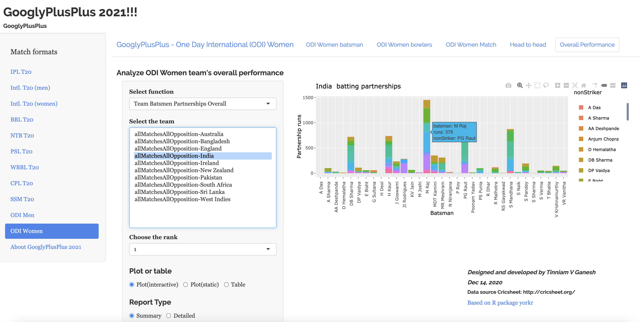Open the Head to head tab
The image size is (644, 322).
[528, 45]
